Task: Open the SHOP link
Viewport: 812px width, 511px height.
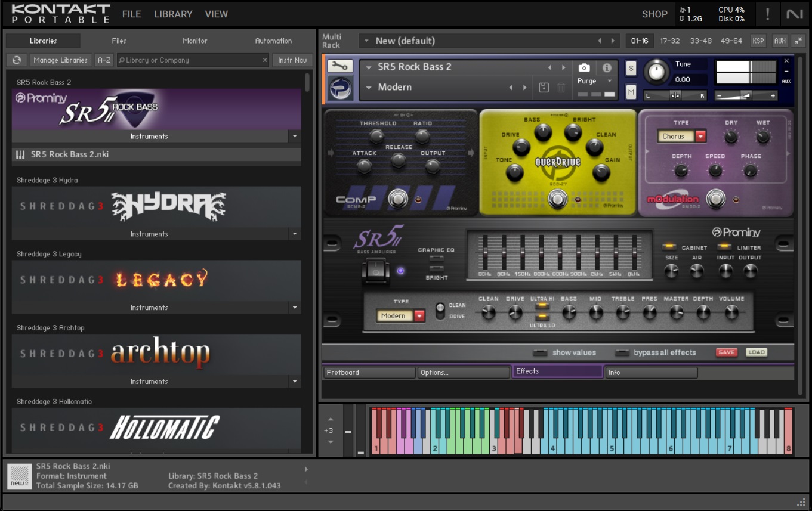Action: (654, 14)
